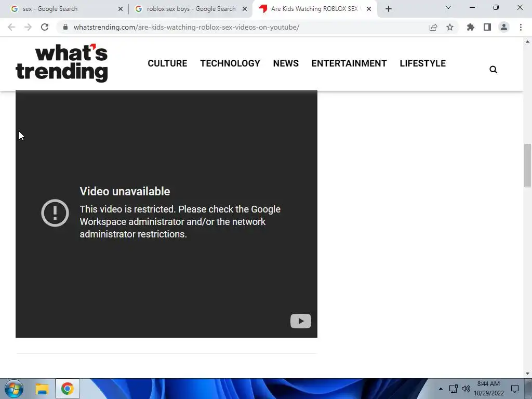Close the active What's Trending tab
The width and height of the screenshot is (532, 399).
click(x=369, y=9)
